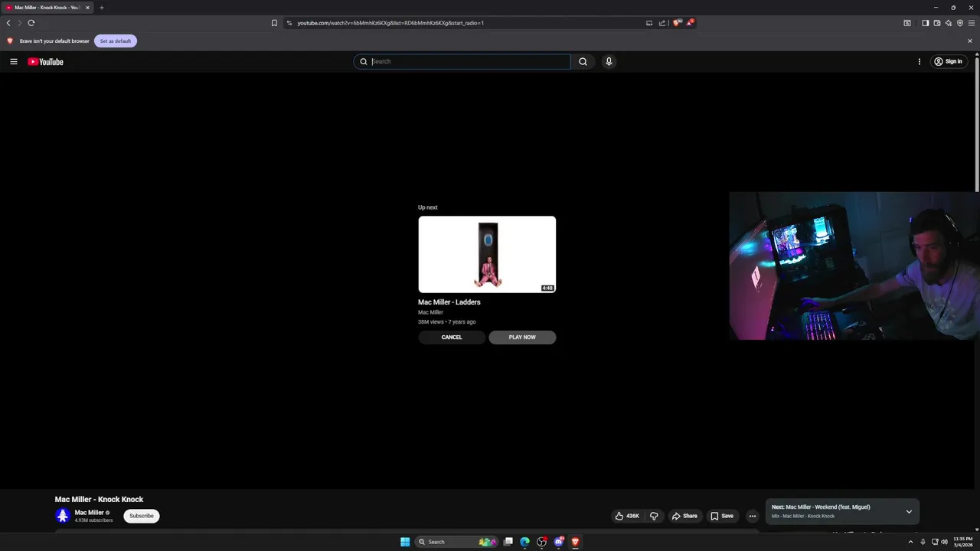The image size is (980, 551).
Task: Sign in to YouTube
Action: (948, 61)
